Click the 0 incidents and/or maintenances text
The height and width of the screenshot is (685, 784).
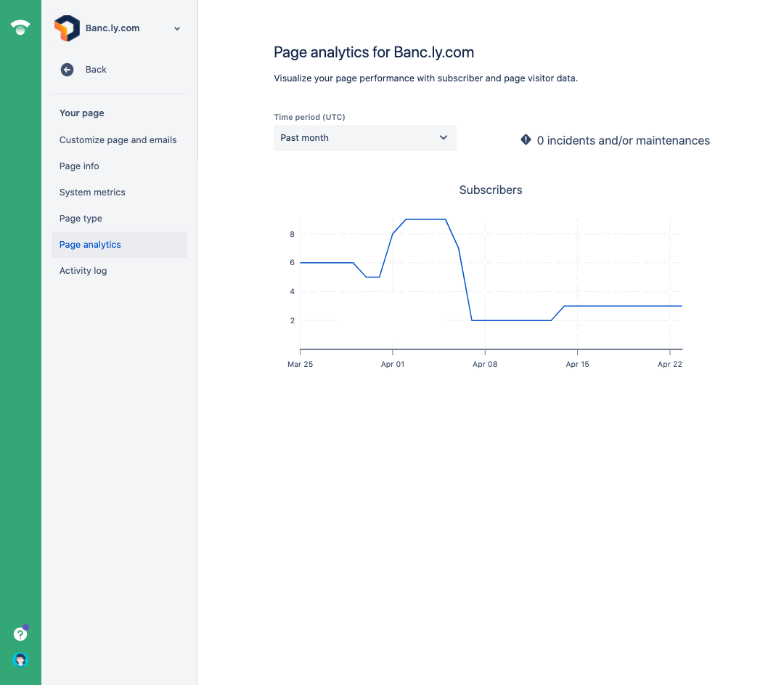pyautogui.click(x=624, y=141)
